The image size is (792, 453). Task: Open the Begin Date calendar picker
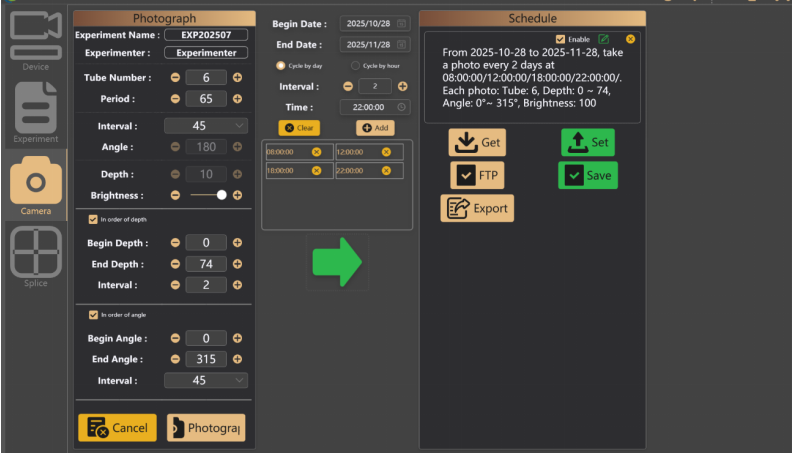[401, 23]
